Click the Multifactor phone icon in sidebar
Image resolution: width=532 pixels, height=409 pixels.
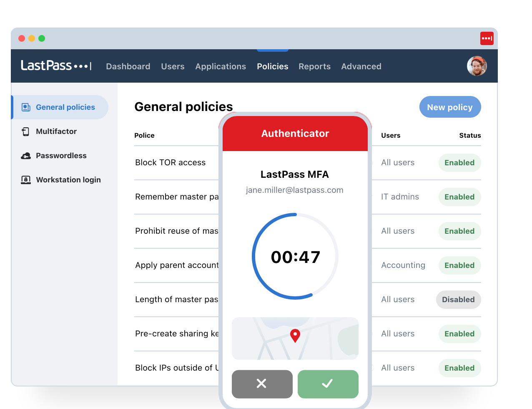point(25,131)
